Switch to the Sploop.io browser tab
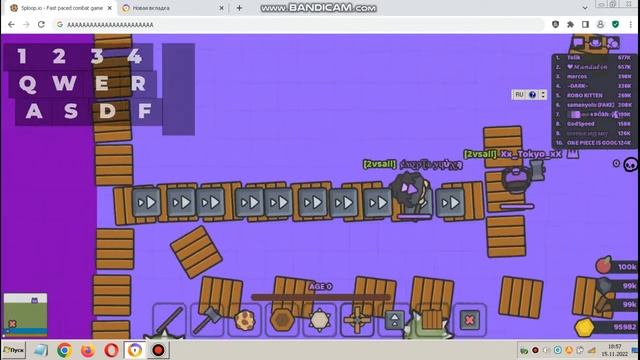640x360 pixels. 61,8
